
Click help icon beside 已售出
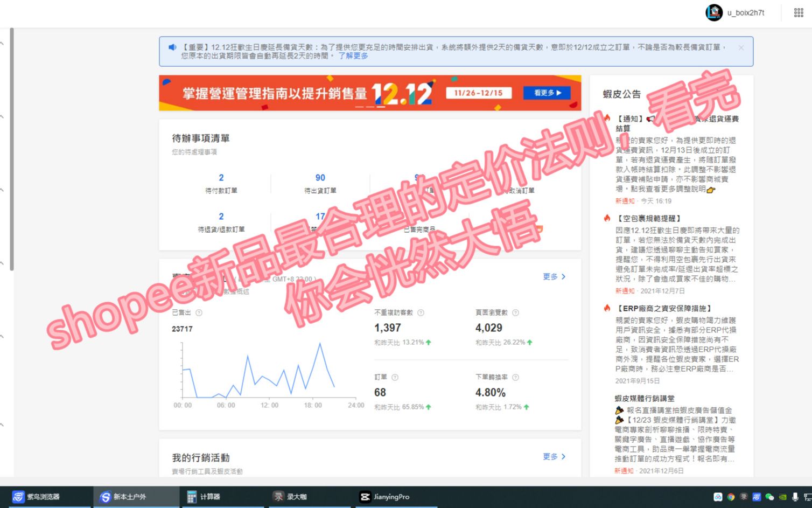pos(199,312)
